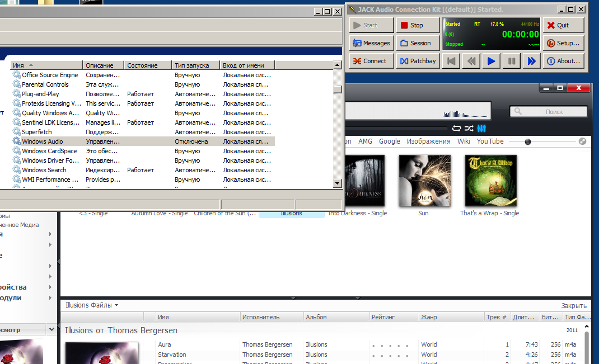Click the gear icon of Windows Audio service

16,141
